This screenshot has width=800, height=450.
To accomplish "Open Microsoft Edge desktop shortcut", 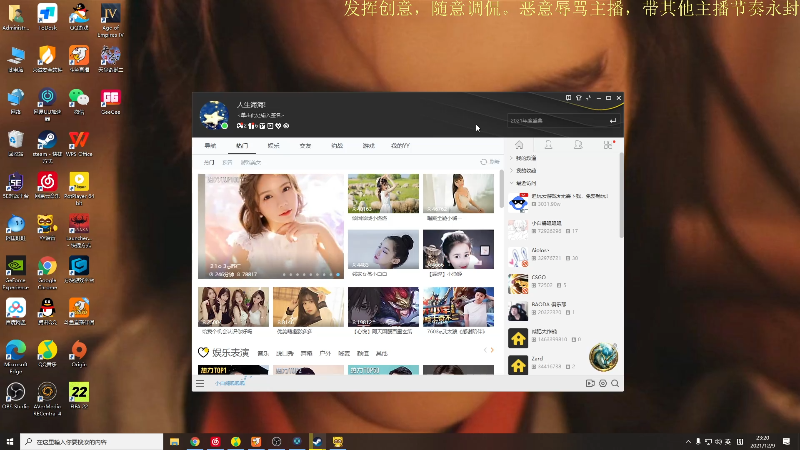I will click(x=15, y=357).
